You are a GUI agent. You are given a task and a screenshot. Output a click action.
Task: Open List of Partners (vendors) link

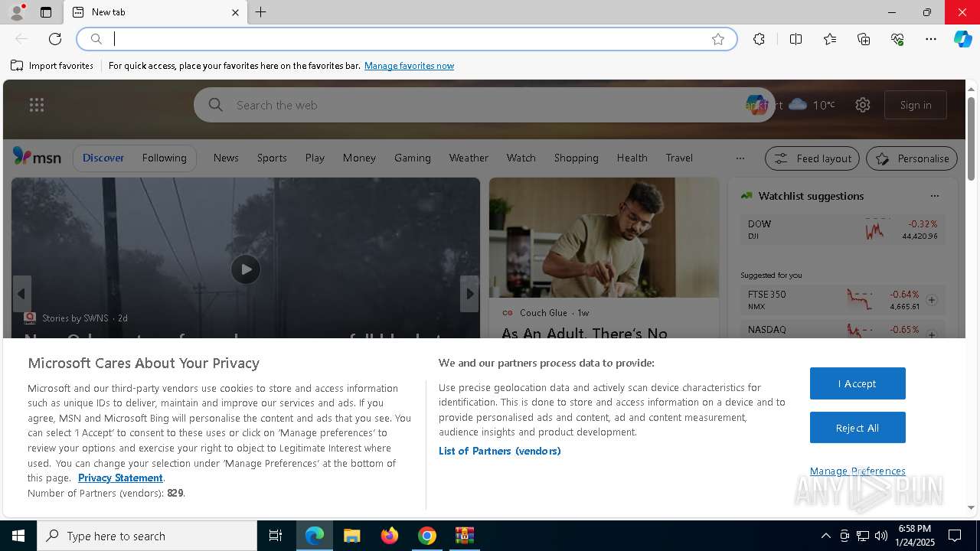point(500,451)
